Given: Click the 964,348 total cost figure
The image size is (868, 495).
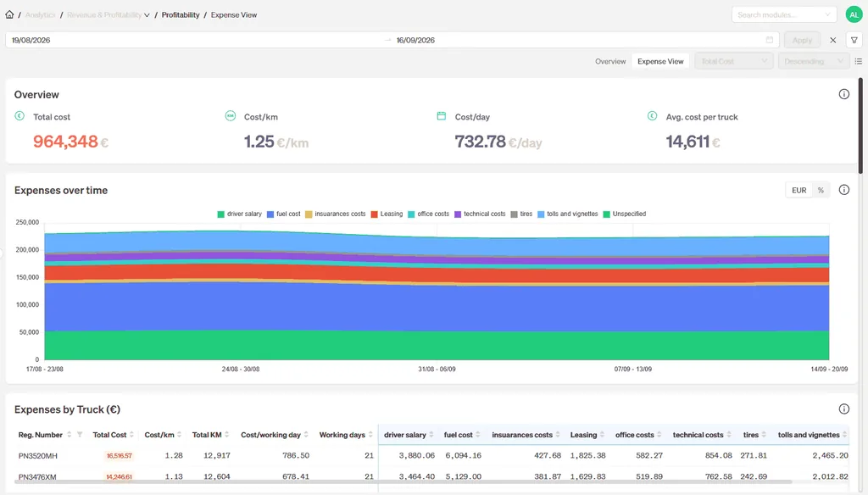Looking at the screenshot, I should [65, 142].
